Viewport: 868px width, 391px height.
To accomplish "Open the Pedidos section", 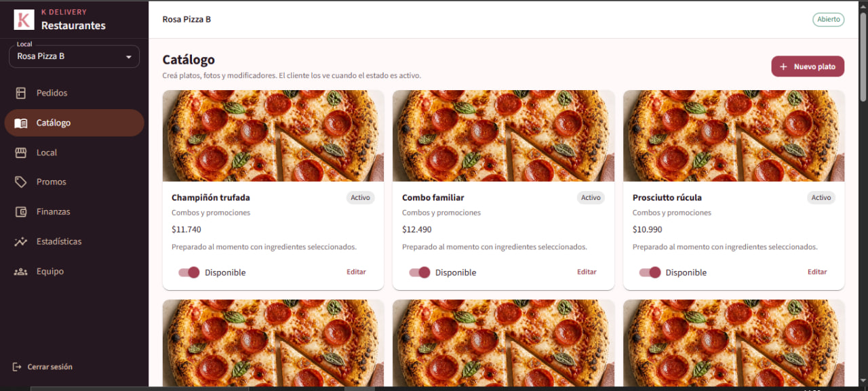I will point(74,93).
